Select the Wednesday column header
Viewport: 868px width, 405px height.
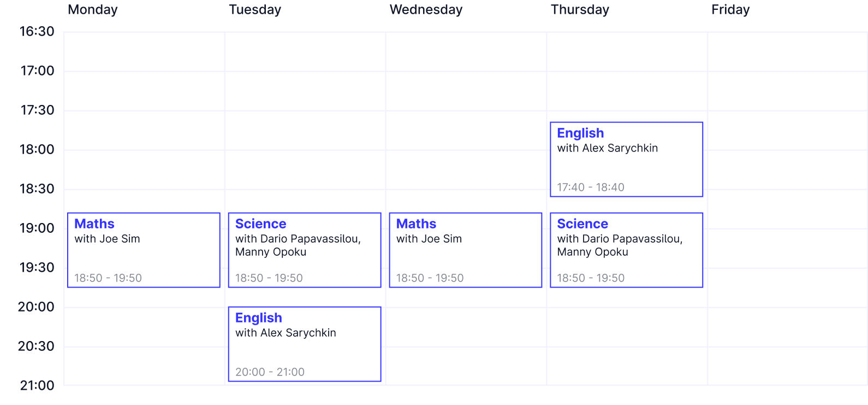click(426, 10)
